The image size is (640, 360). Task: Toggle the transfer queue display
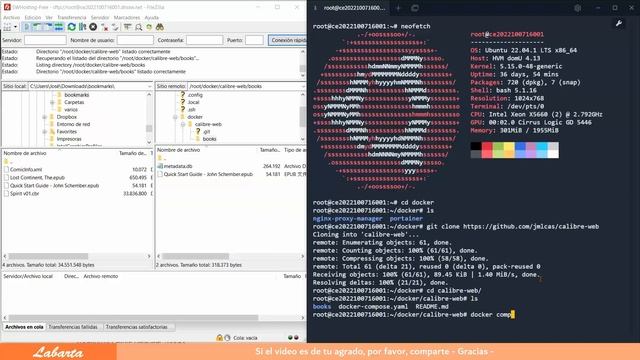tap(59, 27)
